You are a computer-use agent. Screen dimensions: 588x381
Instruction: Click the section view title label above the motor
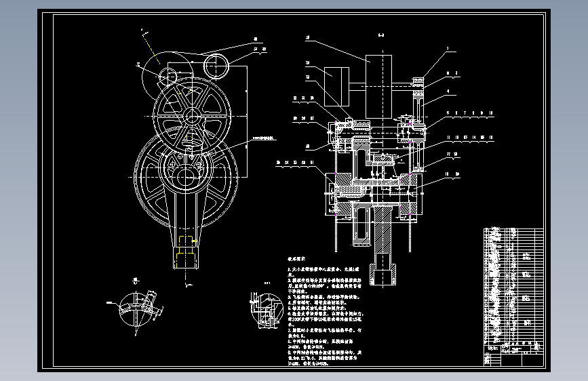coord(381,36)
